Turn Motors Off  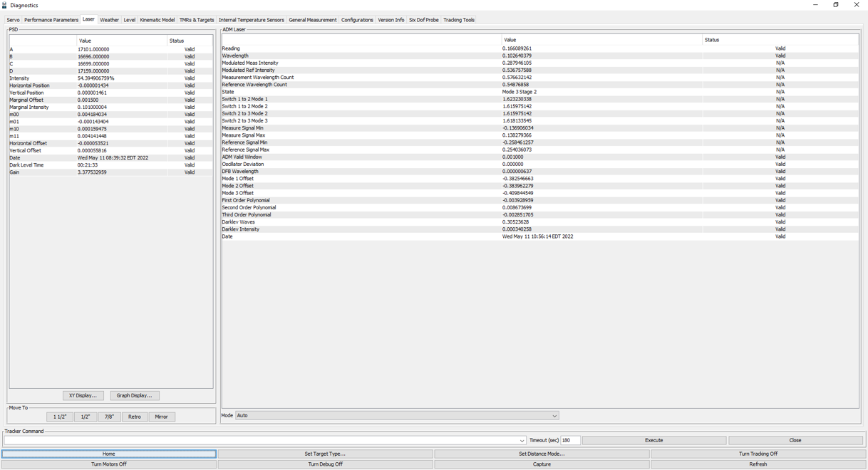(x=109, y=464)
